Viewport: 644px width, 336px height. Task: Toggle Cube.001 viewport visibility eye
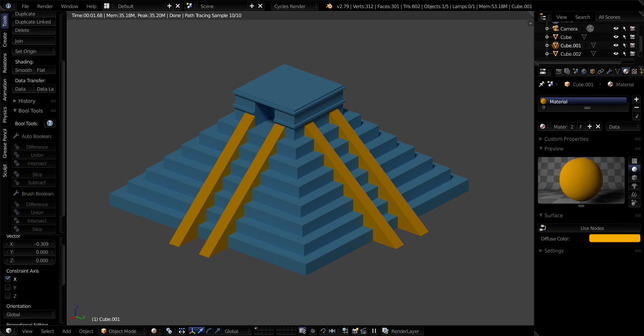[616, 45]
